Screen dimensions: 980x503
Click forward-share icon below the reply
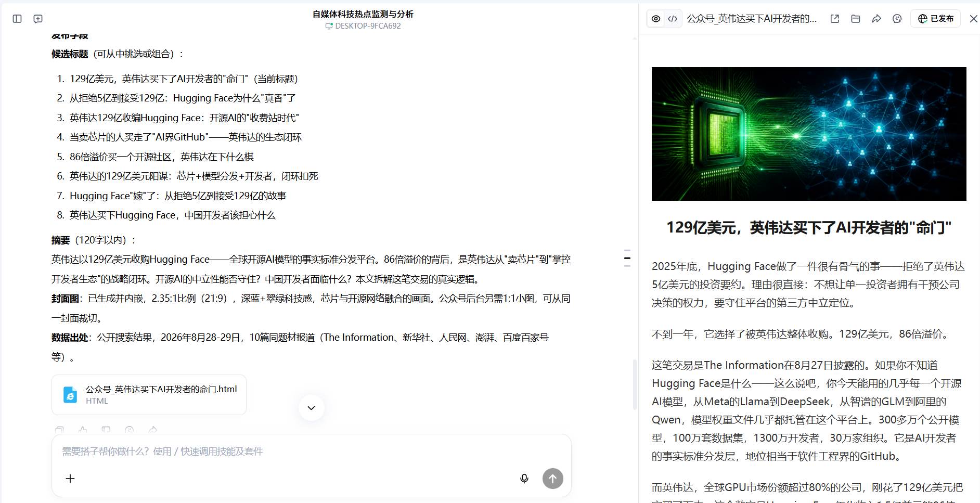pyautogui.click(x=153, y=430)
